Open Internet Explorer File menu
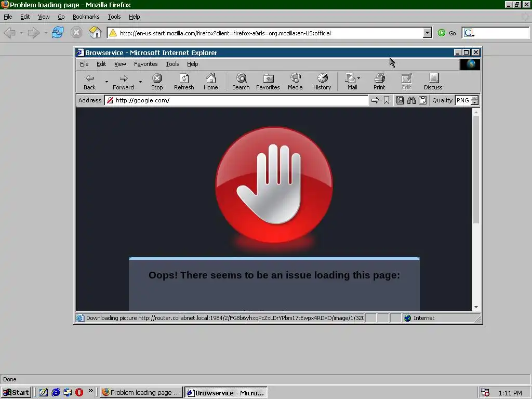This screenshot has height=399, width=532. pyautogui.click(x=84, y=64)
